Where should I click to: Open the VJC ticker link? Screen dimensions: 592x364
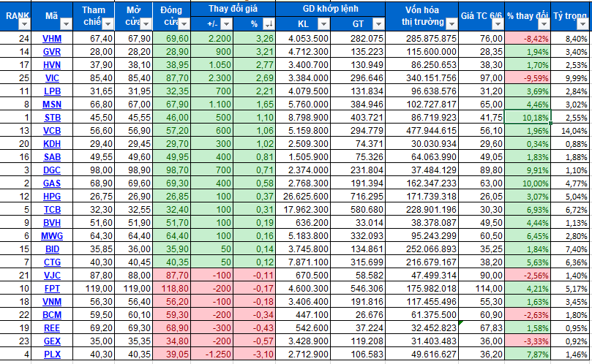pos(52,276)
